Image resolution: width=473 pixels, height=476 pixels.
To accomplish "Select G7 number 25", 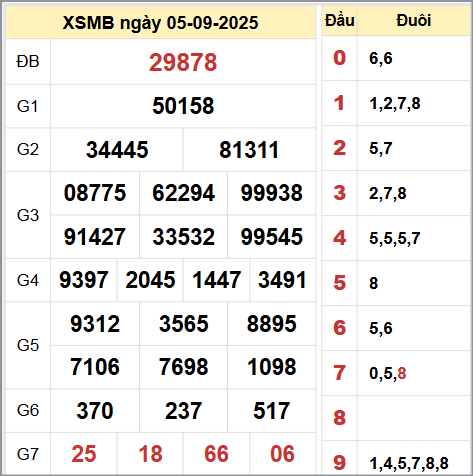I will pyautogui.click(x=84, y=454).
